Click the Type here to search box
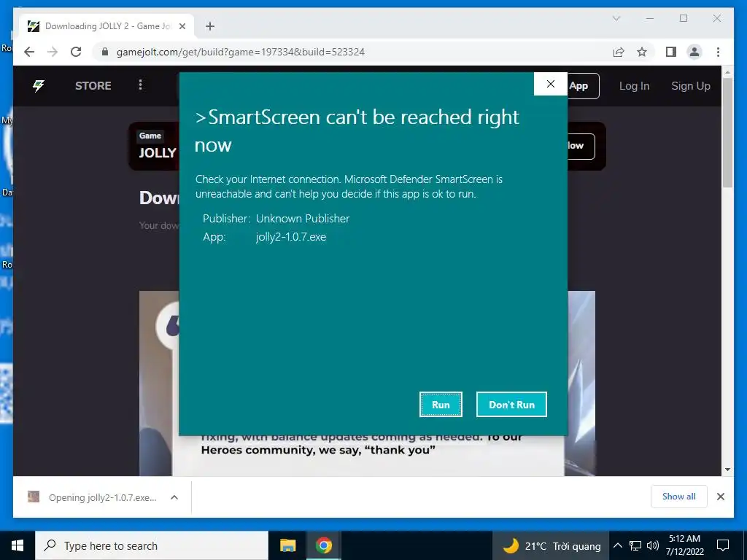This screenshot has width=747, height=560. tap(152, 545)
